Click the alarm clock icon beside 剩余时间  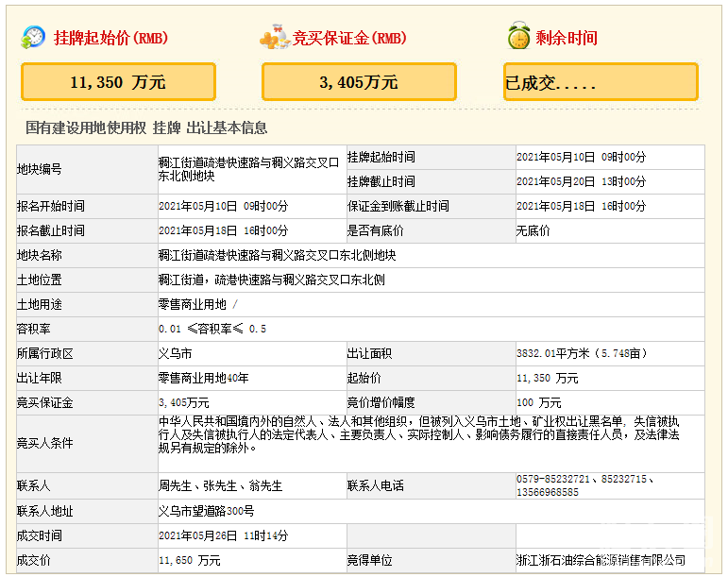518,38
